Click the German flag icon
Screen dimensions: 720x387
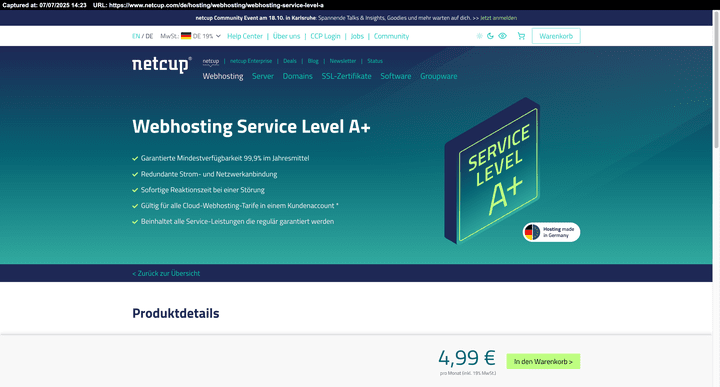pyautogui.click(x=186, y=36)
